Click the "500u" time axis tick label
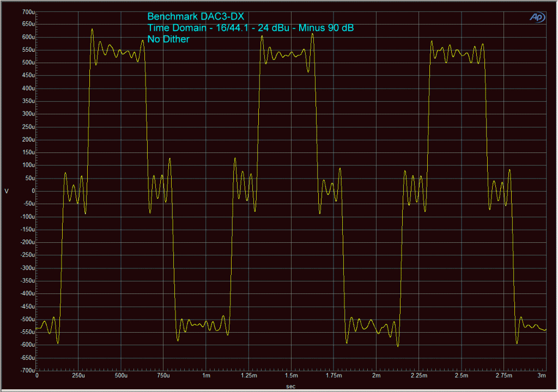The image size is (558, 392). point(122,376)
